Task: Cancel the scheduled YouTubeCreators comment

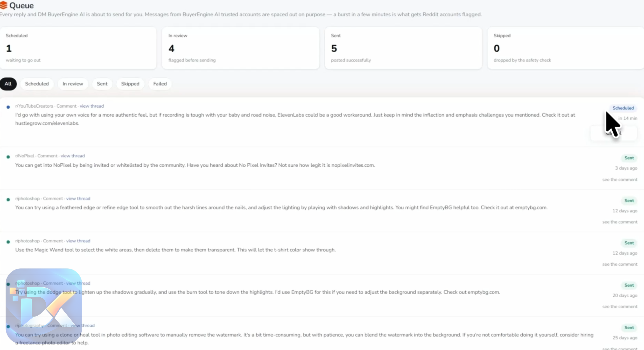Action: coord(613,133)
